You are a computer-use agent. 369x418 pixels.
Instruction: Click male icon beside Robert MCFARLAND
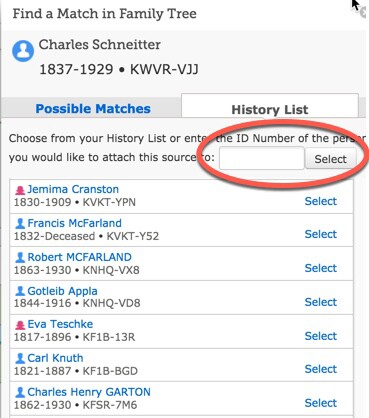[20, 257]
